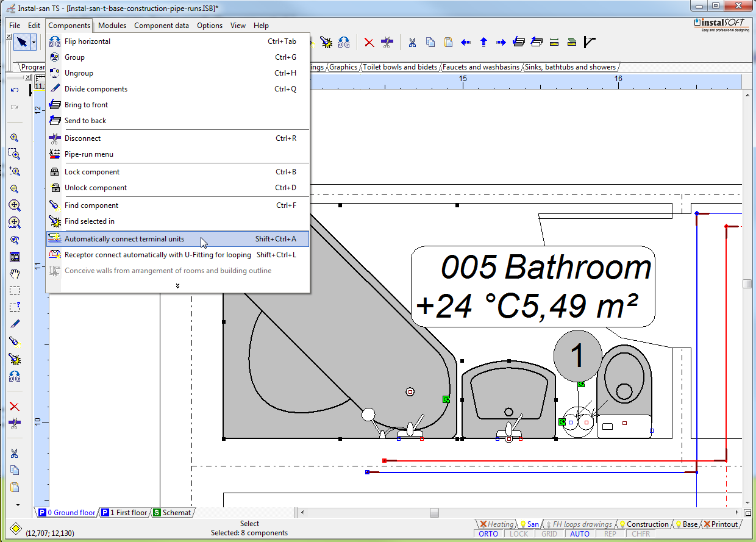This screenshot has height=542, width=756.
Task: Click the vertical scrollbar thumb
Action: click(747, 283)
